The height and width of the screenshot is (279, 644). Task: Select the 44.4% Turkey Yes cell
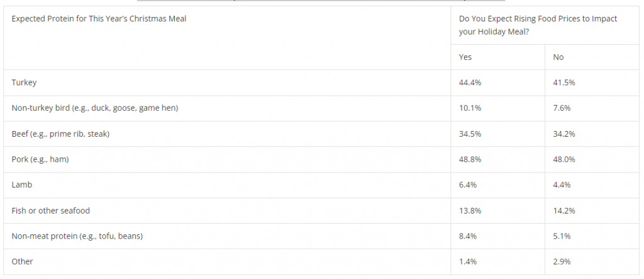[469, 83]
